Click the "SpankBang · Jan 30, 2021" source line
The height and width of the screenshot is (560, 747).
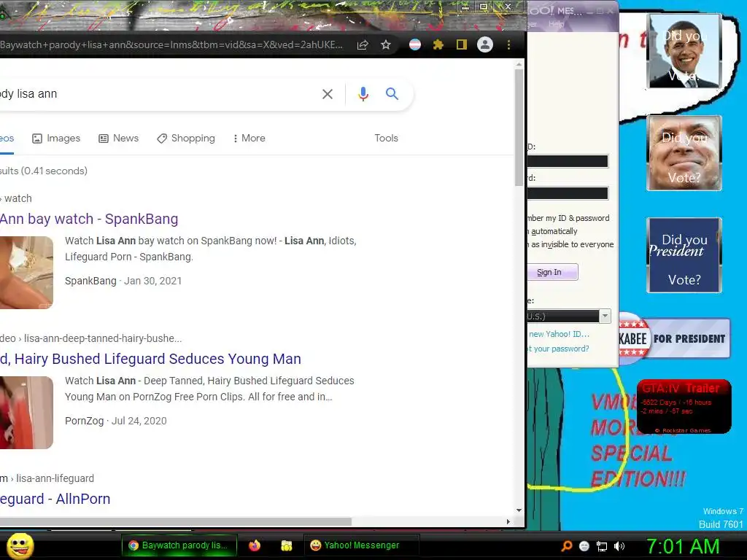(x=123, y=281)
